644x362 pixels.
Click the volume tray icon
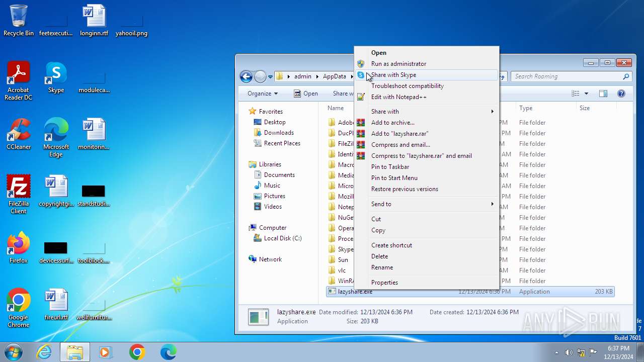coord(569,352)
